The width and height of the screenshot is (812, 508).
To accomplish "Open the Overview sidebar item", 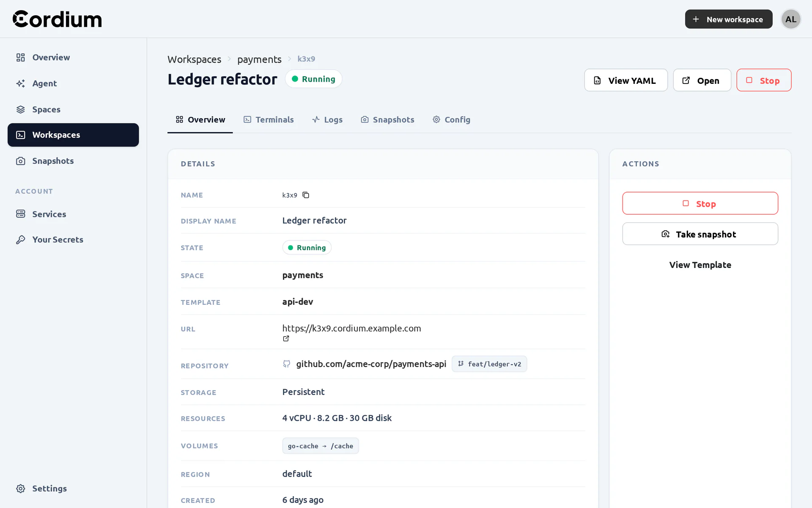I will tap(73, 57).
